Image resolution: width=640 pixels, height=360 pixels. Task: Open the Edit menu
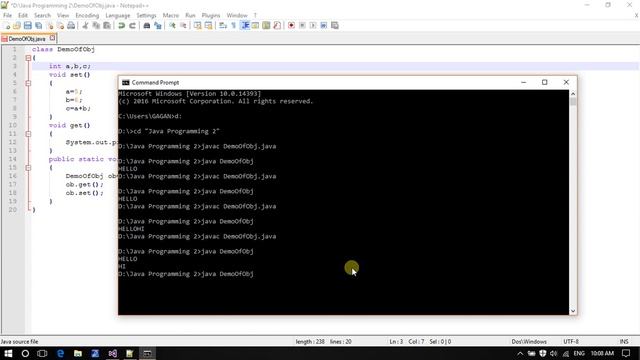23,16
